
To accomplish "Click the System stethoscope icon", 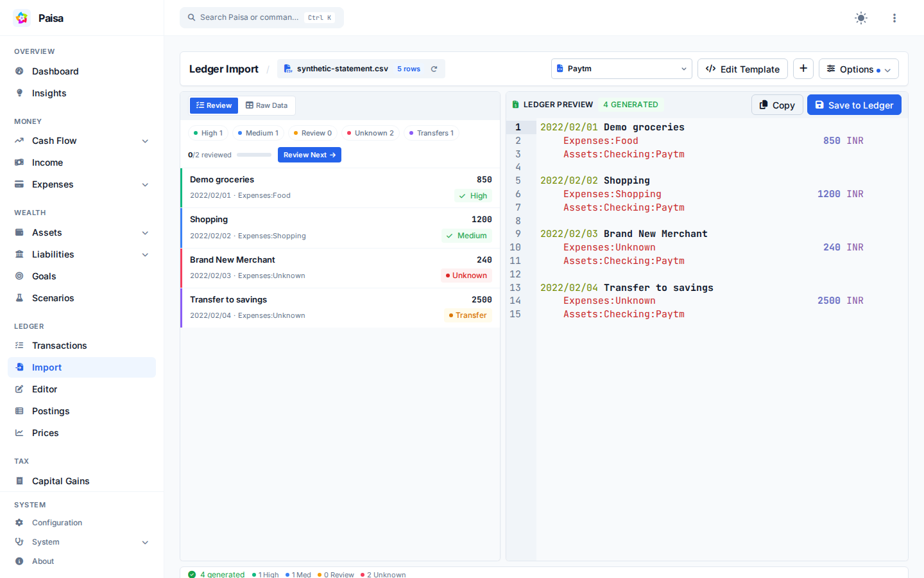I will (19, 542).
